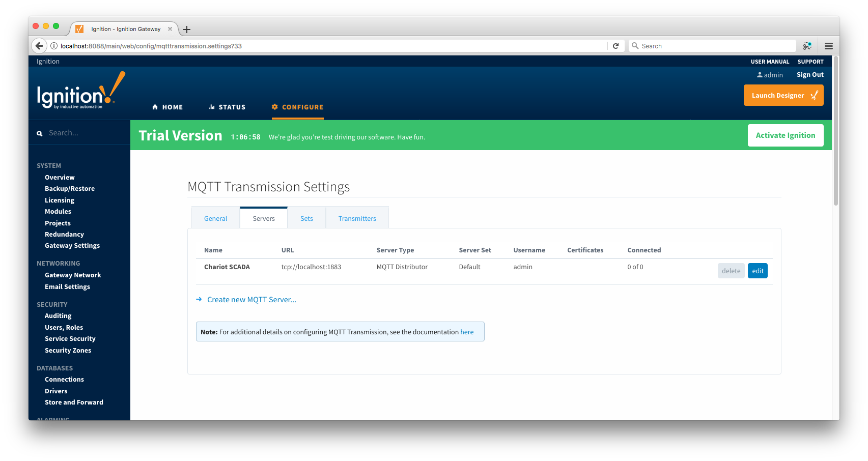Click the browser back arrow button
The image size is (868, 461).
(39, 46)
